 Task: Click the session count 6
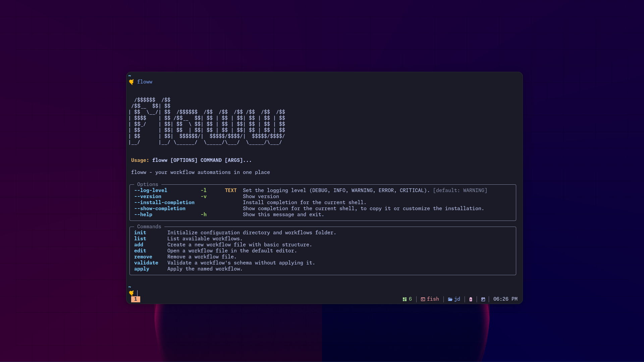(410, 299)
